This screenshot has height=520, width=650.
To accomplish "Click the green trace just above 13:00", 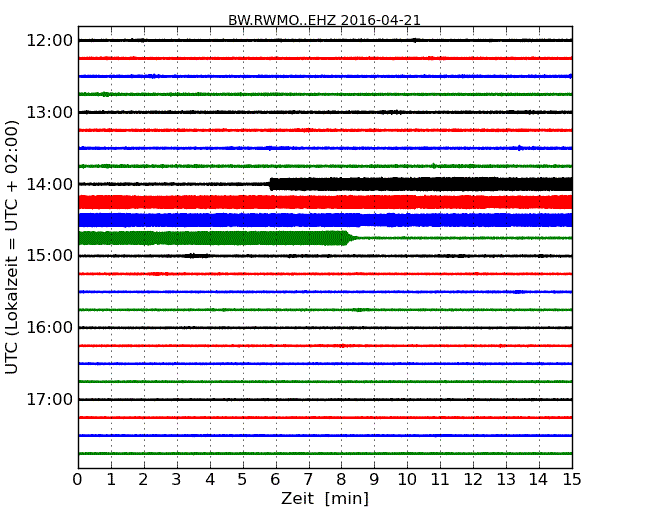I will coord(325,94).
